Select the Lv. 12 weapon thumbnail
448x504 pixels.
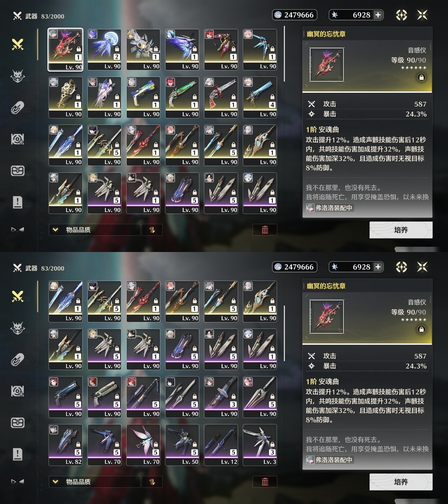click(221, 445)
